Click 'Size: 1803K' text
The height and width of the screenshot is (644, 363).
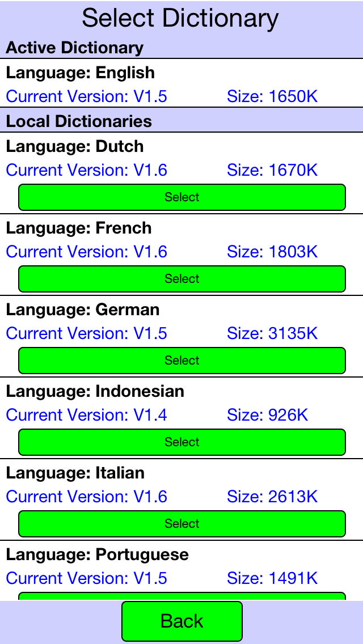tap(272, 252)
